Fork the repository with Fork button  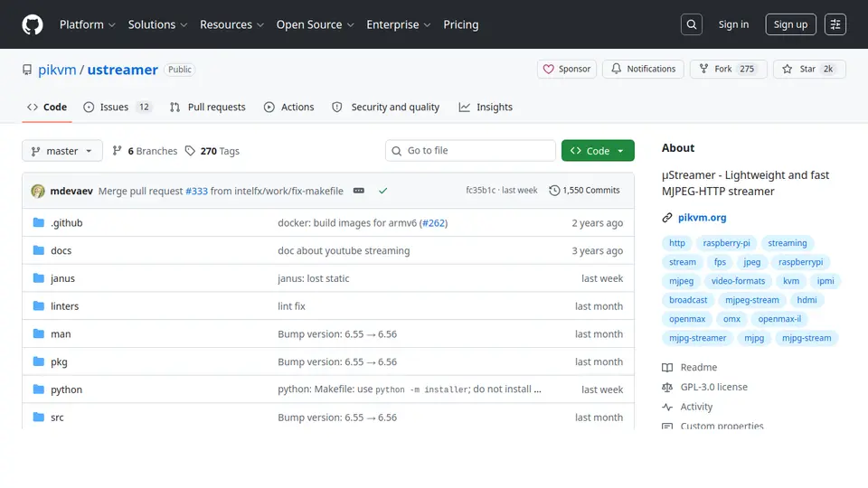pyautogui.click(x=729, y=70)
